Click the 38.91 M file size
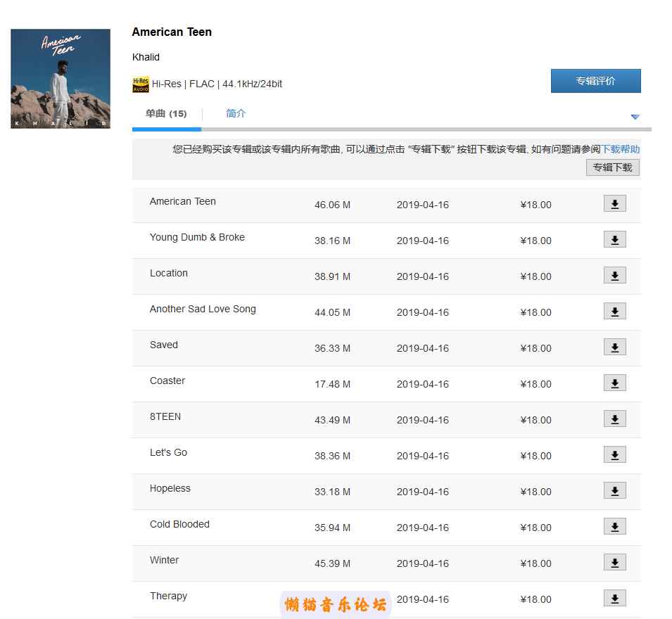This screenshot has width=672, height=619. [x=333, y=276]
